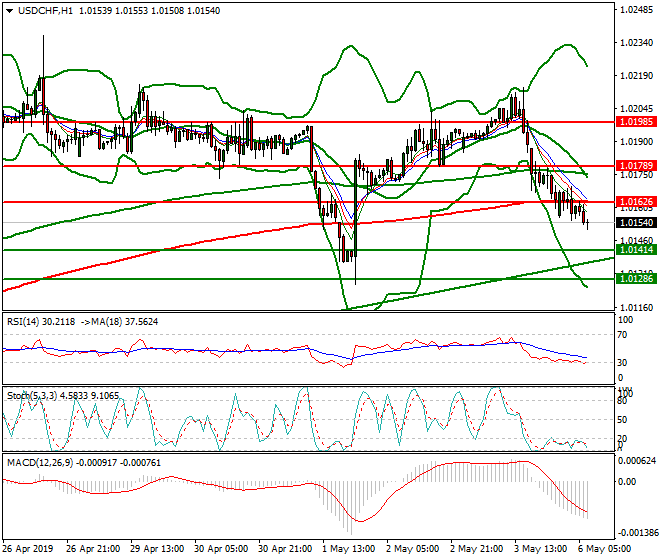The image size is (660, 560).
Task: Click the 30 Apr 05:00 time axis label
Action: (221, 549)
